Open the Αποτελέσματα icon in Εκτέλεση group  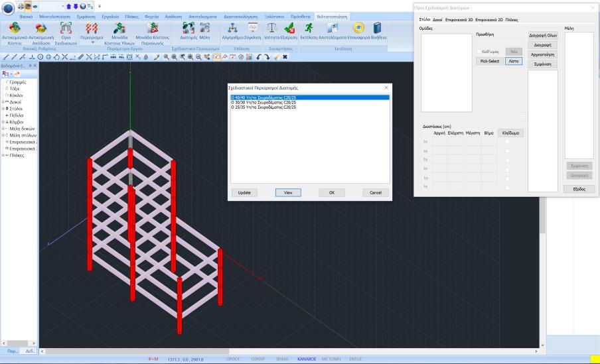(x=332, y=29)
